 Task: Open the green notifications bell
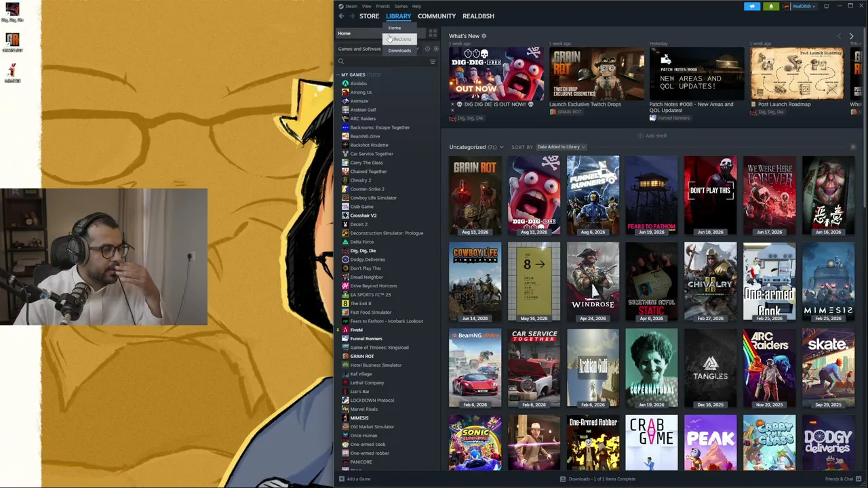click(x=771, y=6)
